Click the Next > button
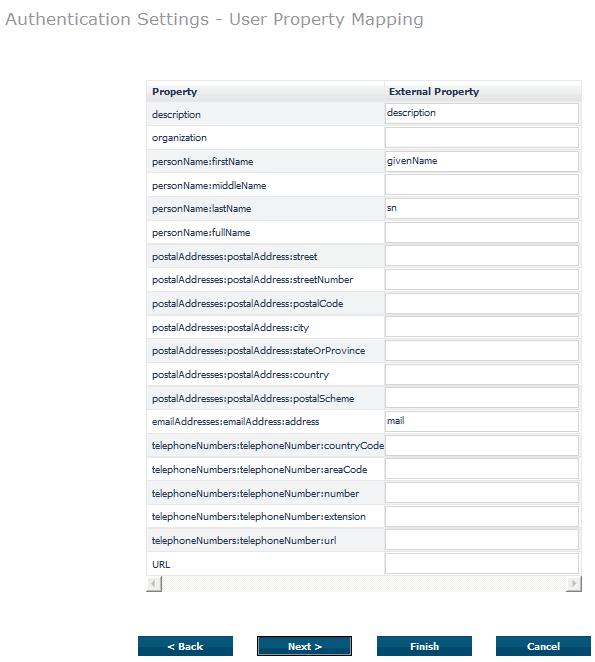This screenshot has height=662, width=595. click(x=304, y=646)
